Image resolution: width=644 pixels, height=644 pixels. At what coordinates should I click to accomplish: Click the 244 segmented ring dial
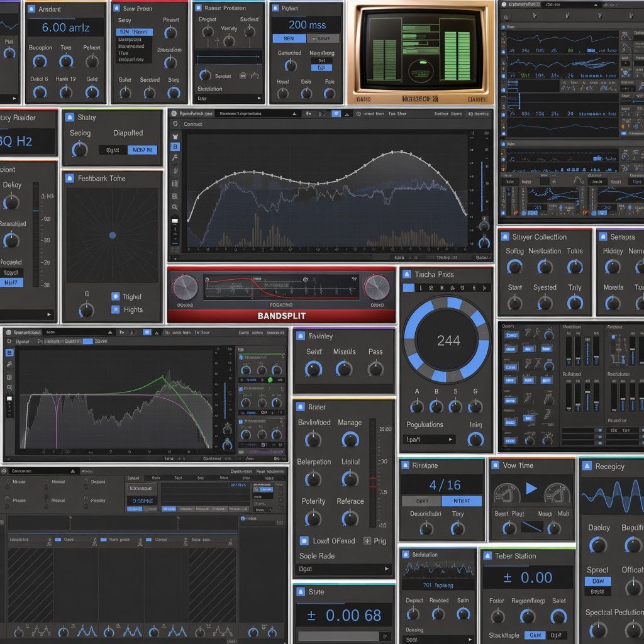(447, 340)
